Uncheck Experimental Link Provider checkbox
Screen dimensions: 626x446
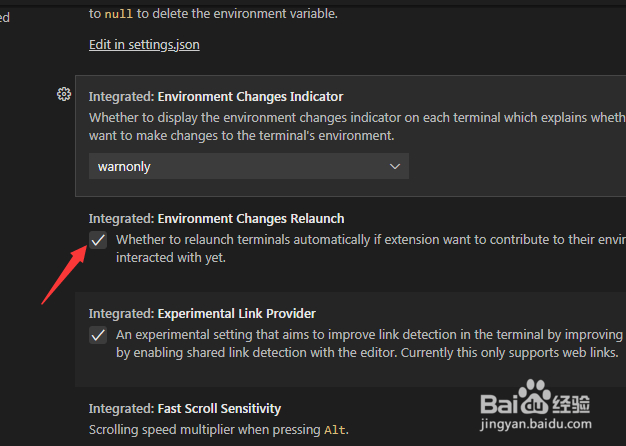(98, 335)
